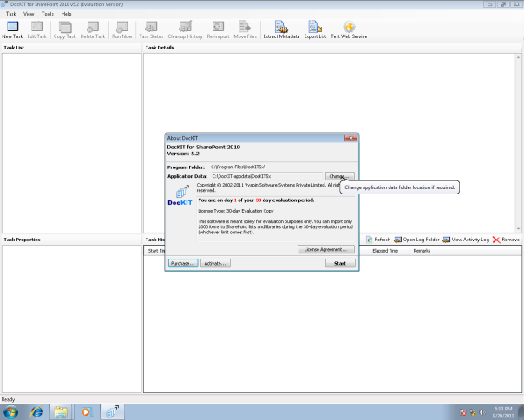Image resolution: width=524 pixels, height=420 pixels.
Task: Launch the Test Web Service tool
Action: click(349, 30)
